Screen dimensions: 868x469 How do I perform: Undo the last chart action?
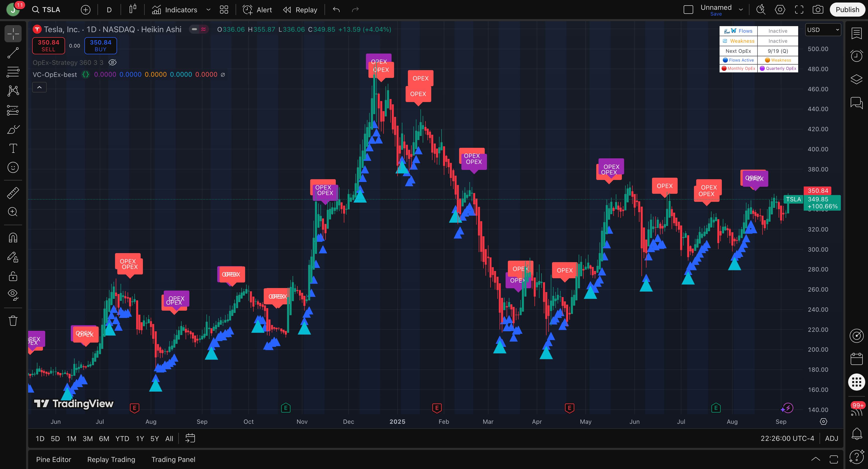click(x=336, y=10)
